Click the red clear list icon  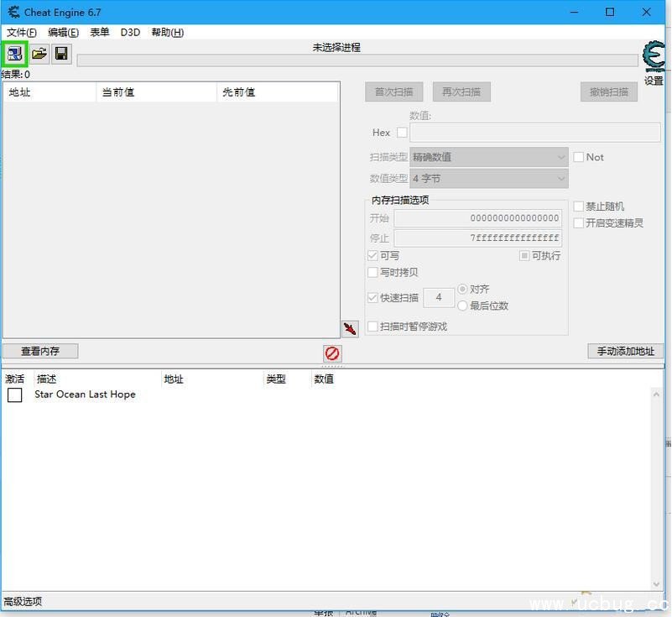pos(332,353)
